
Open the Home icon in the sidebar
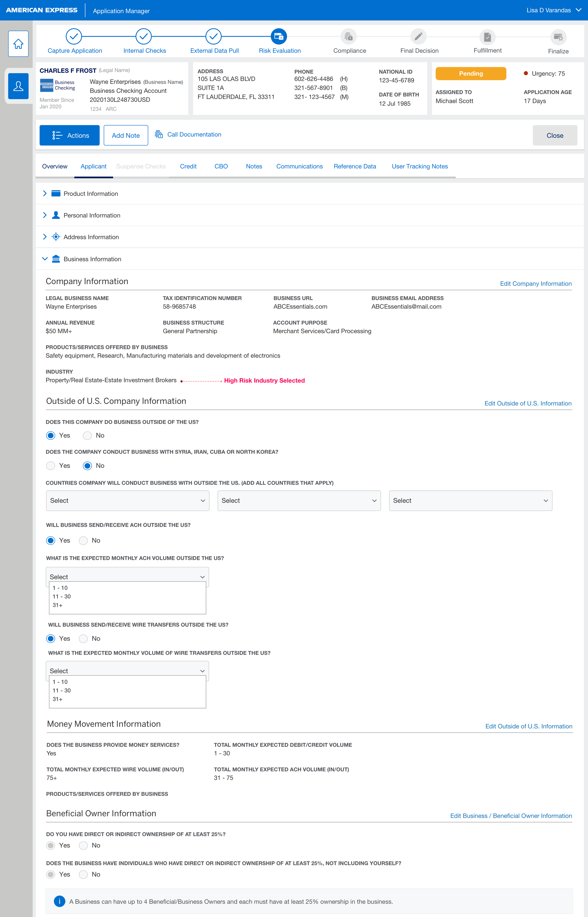[x=18, y=44]
